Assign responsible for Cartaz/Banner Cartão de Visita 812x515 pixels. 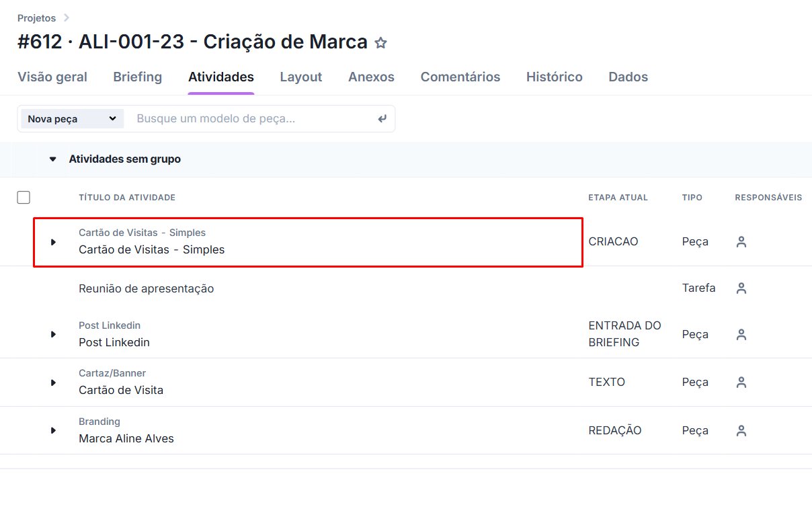pyautogui.click(x=741, y=383)
